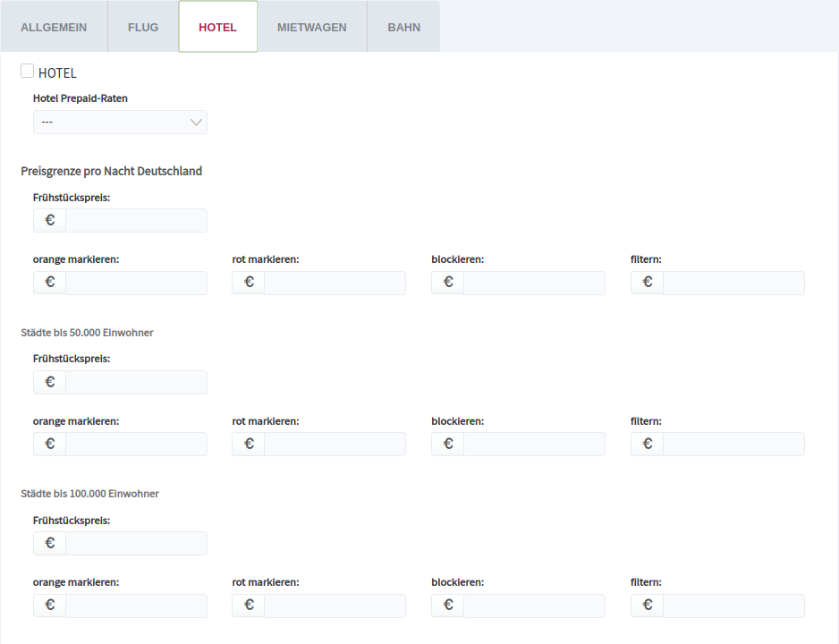
Task: Click filtern field under 50.000 Einwohner
Action: (x=733, y=444)
